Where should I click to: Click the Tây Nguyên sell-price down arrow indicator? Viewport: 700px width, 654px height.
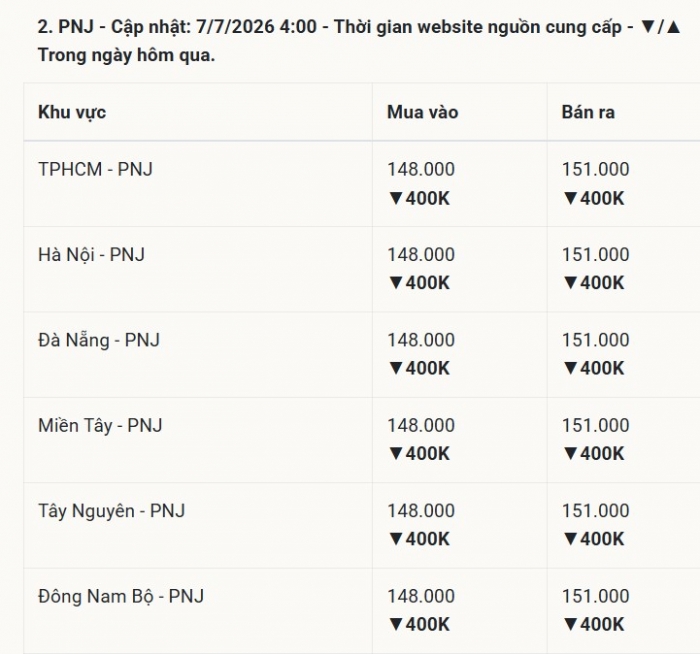click(571, 539)
